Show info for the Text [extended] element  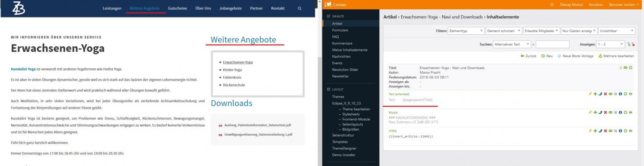pyautogui.click(x=620, y=94)
